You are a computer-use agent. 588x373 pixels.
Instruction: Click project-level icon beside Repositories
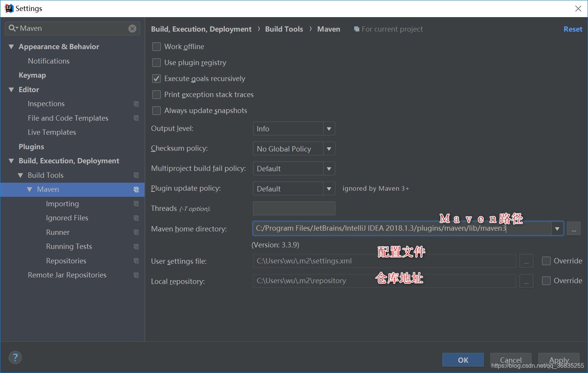point(136,261)
